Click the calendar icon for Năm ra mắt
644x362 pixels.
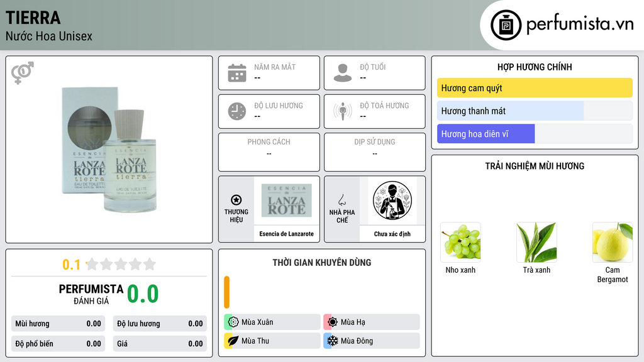237,73
